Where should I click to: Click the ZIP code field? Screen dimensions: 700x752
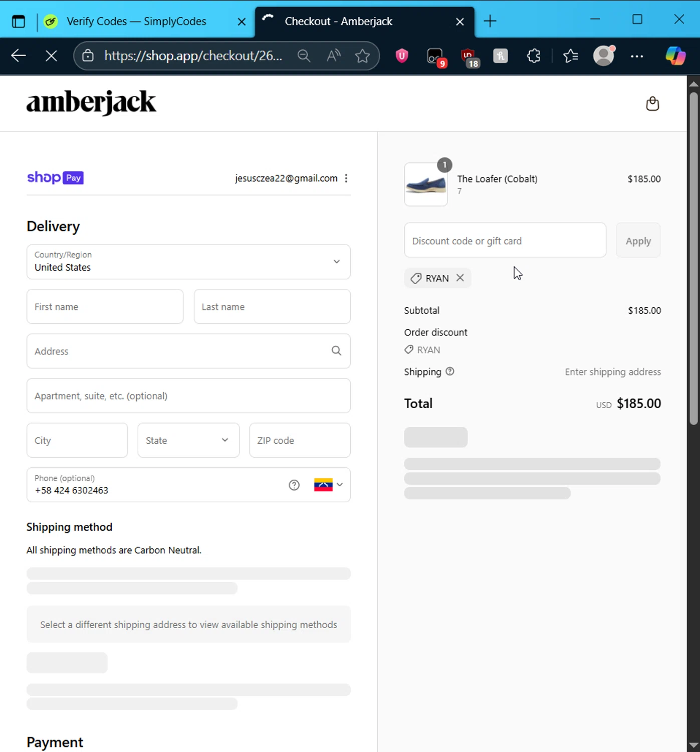(x=300, y=440)
